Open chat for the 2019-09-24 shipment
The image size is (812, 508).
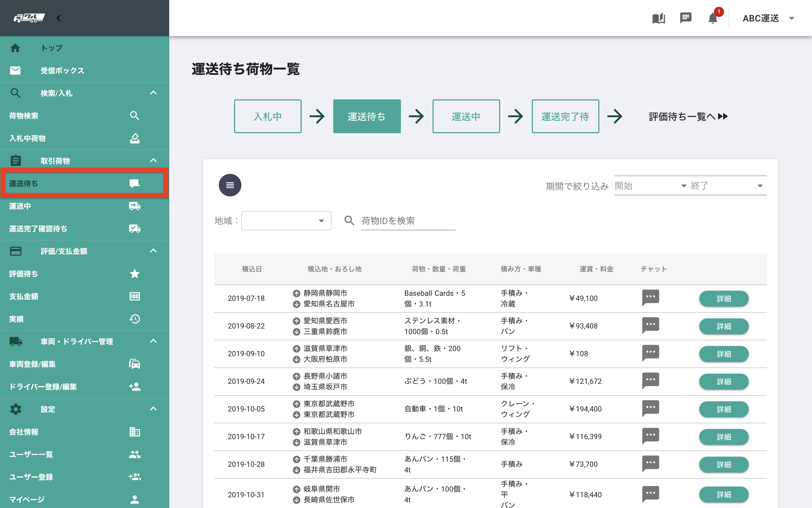click(x=650, y=381)
